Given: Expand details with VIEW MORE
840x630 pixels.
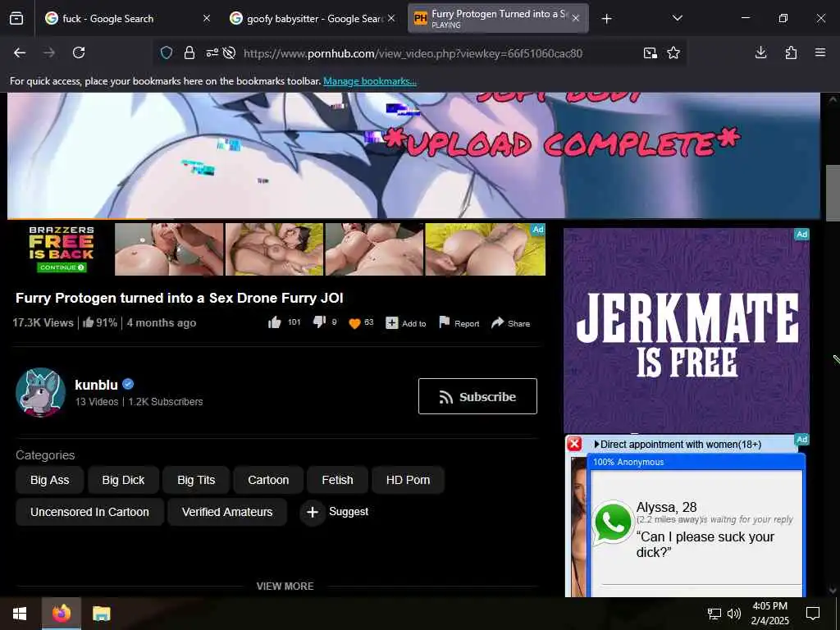Looking at the screenshot, I should tap(285, 586).
